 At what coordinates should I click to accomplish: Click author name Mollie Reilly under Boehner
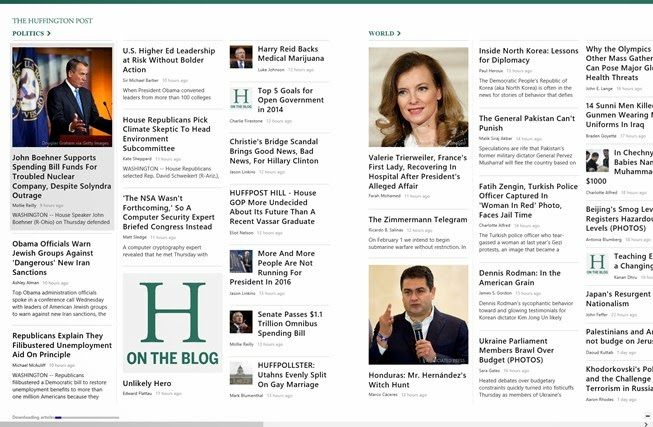pos(24,205)
